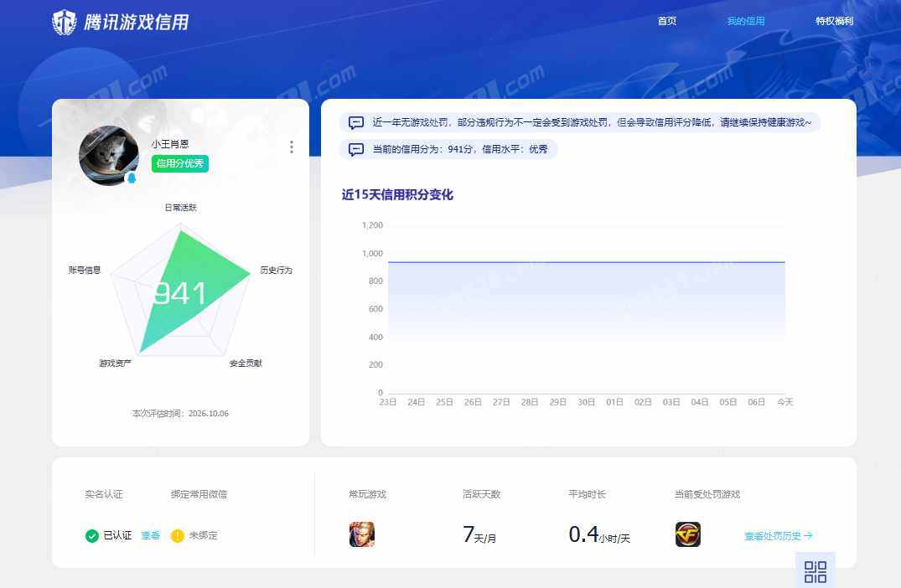901x588 pixels.
Task: Click the QQ penguin badge on avatar
Action: (132, 178)
